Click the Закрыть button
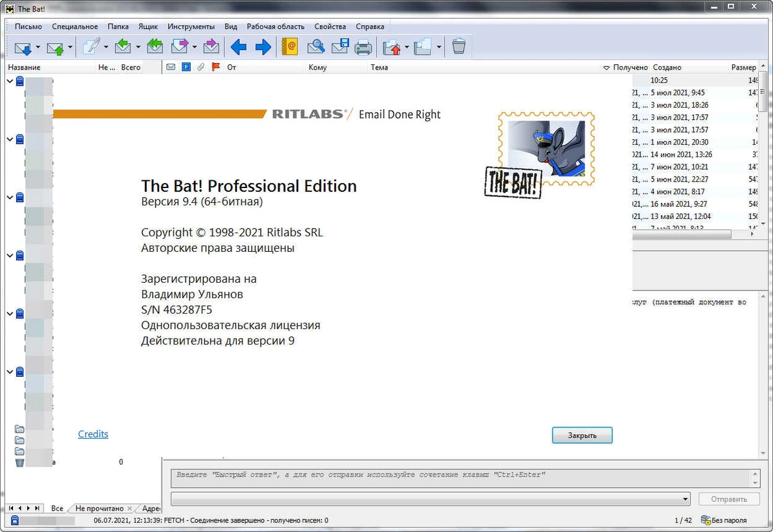 tap(582, 435)
